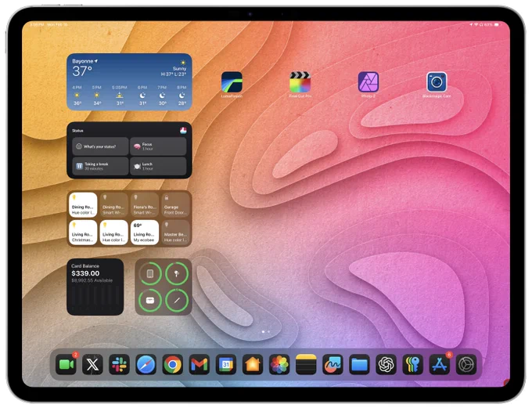The width and height of the screenshot is (532, 408).
Task: Tap the "Status" widget title
Action: tap(77, 131)
